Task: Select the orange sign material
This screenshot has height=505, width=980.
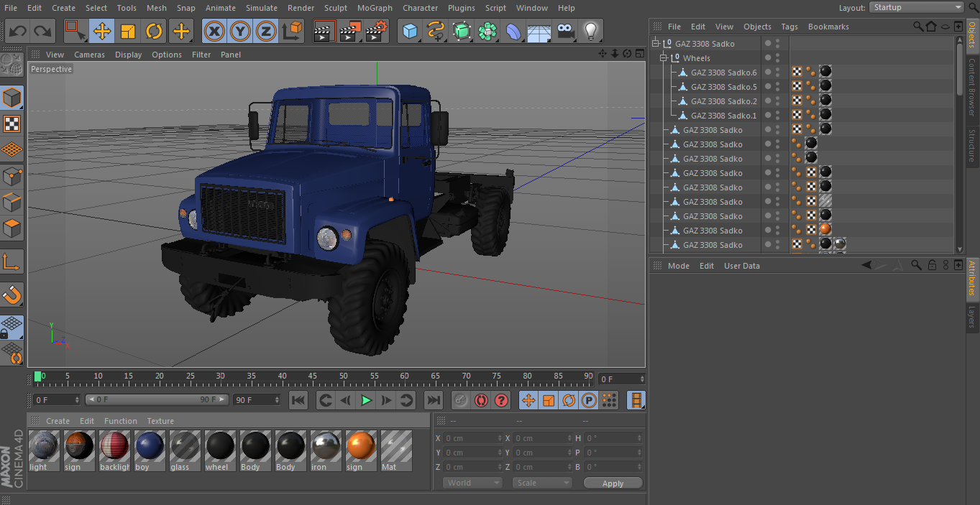Action: coord(361,451)
